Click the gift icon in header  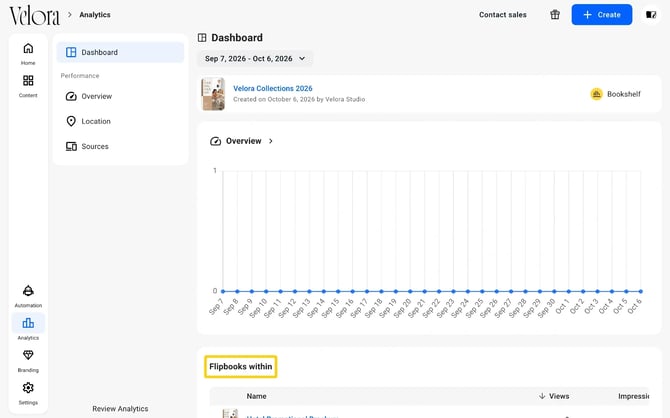555,15
